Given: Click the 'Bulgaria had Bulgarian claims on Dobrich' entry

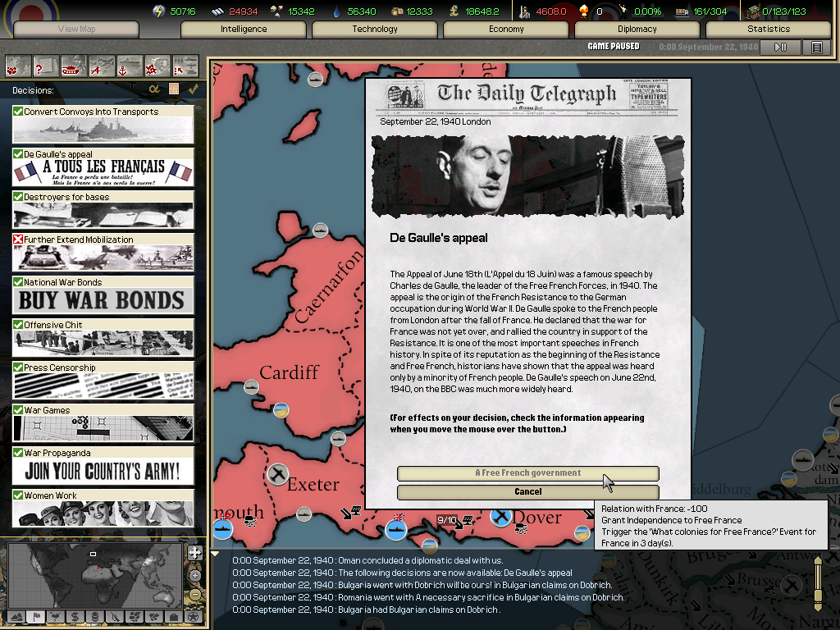Looking at the screenshot, I should pos(366,609).
